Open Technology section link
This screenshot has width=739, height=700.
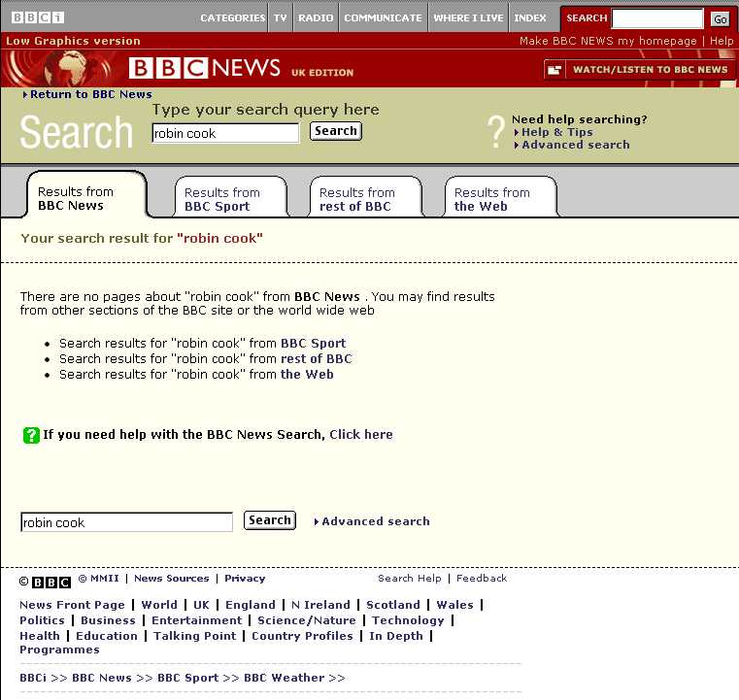(408, 620)
